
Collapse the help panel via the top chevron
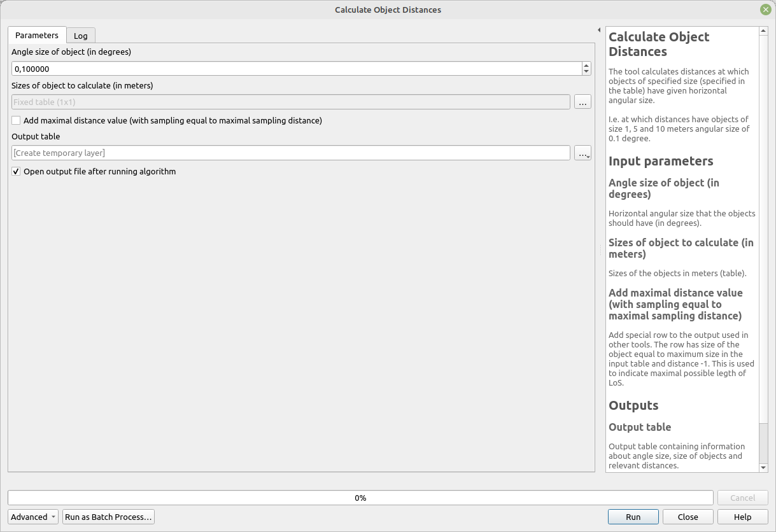pyautogui.click(x=598, y=29)
